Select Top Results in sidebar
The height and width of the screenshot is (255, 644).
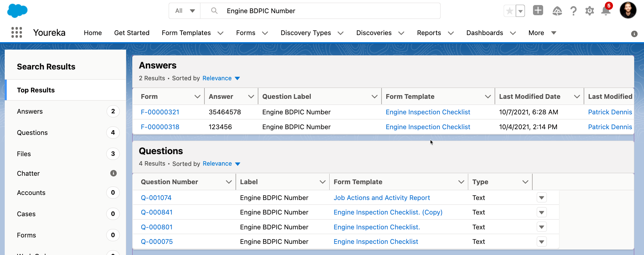(x=66, y=90)
